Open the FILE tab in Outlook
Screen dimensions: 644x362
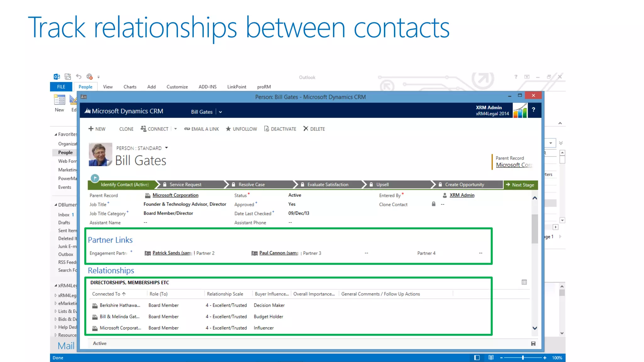point(61,87)
